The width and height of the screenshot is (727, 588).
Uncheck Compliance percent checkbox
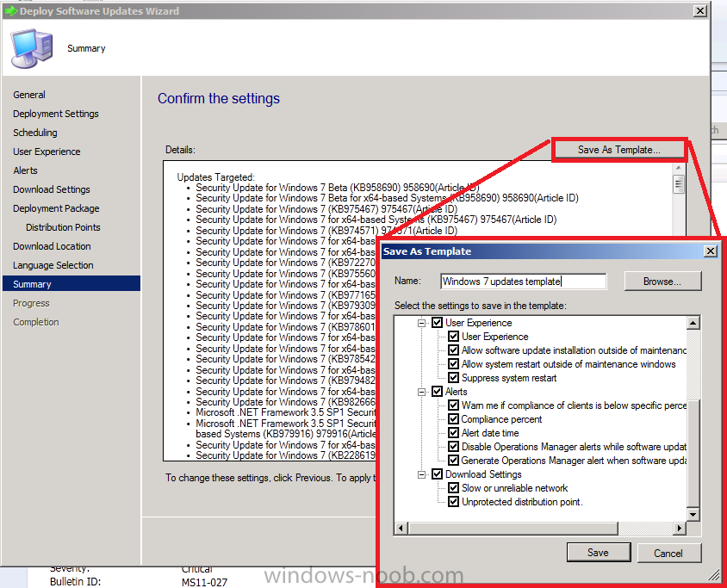pyautogui.click(x=453, y=419)
